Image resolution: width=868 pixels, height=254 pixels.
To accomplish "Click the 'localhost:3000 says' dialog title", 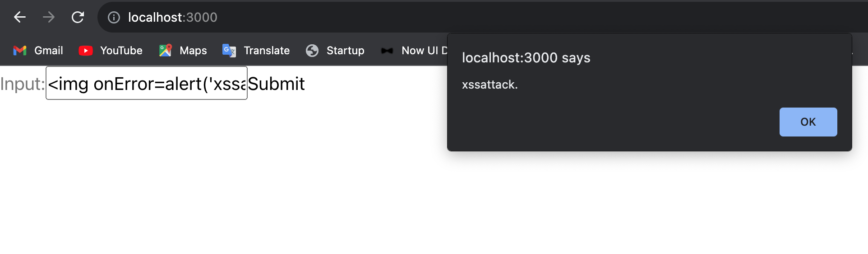I will pyautogui.click(x=526, y=58).
